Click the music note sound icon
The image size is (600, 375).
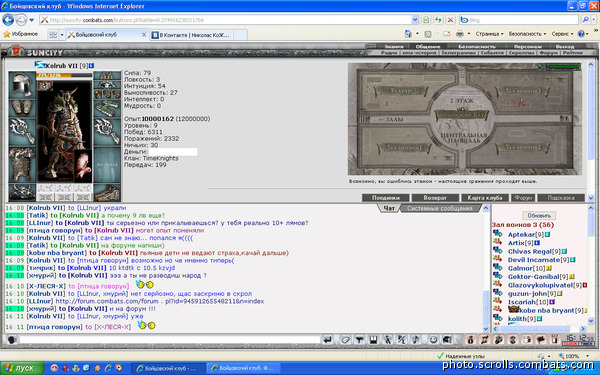[416, 339]
